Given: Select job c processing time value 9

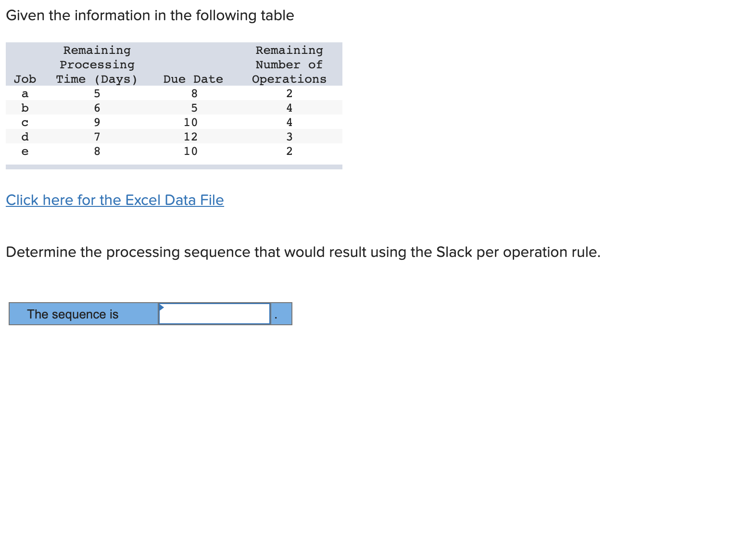Looking at the screenshot, I should pyautogui.click(x=98, y=122).
